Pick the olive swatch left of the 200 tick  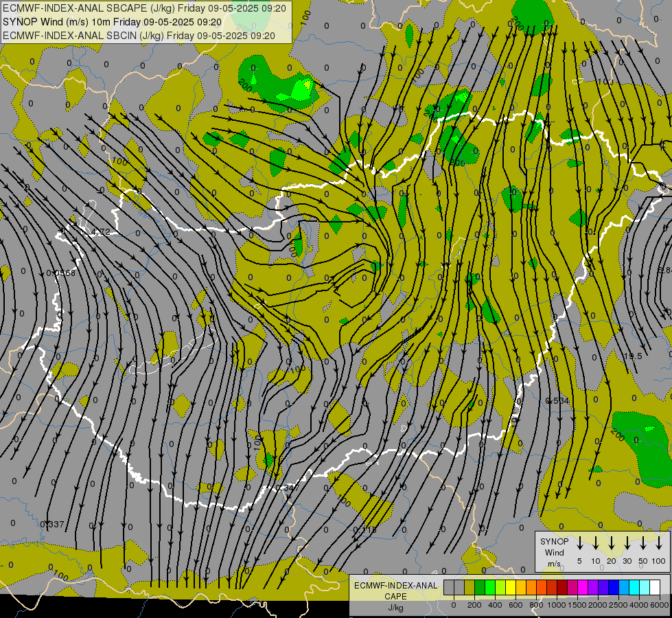(470, 588)
